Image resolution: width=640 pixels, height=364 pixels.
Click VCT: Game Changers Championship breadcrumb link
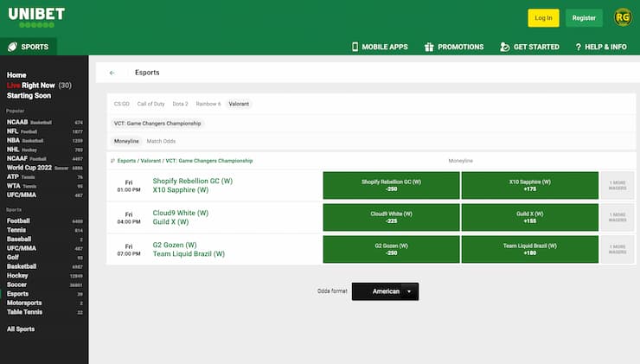pos(209,161)
